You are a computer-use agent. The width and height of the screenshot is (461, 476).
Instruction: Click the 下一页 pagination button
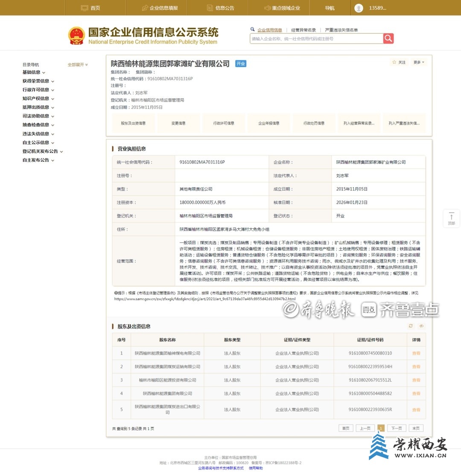pos(397,428)
